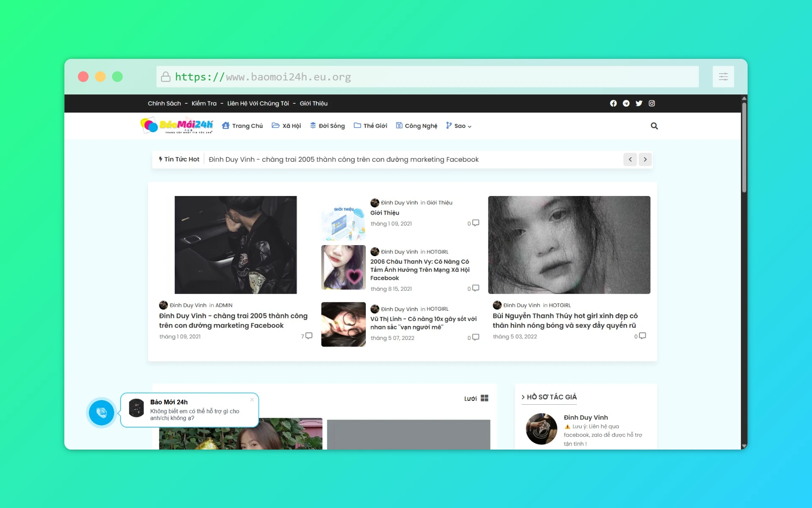This screenshot has width=812, height=508.
Task: Dismiss the chat message popup
Action: click(252, 399)
